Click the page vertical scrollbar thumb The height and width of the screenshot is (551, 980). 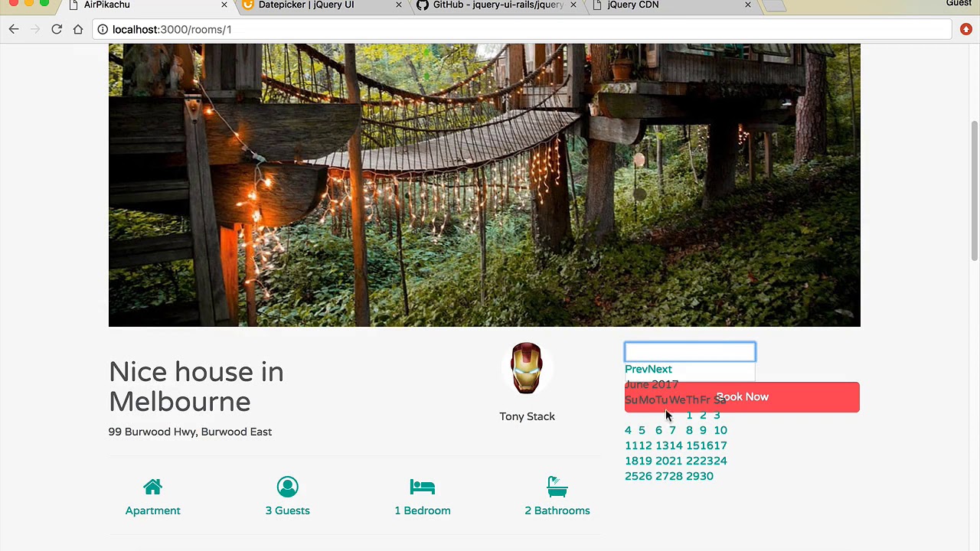975,191
